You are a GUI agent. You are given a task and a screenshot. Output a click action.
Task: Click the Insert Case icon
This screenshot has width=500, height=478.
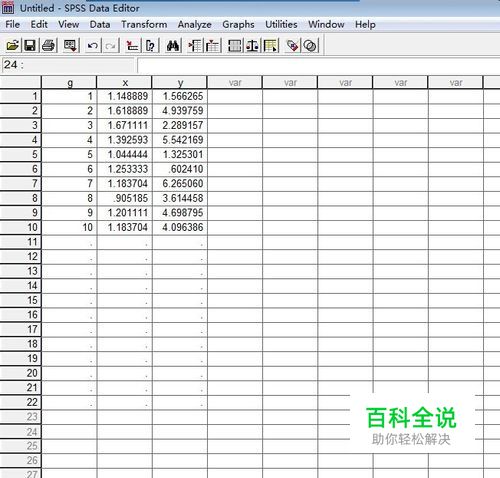coord(195,45)
